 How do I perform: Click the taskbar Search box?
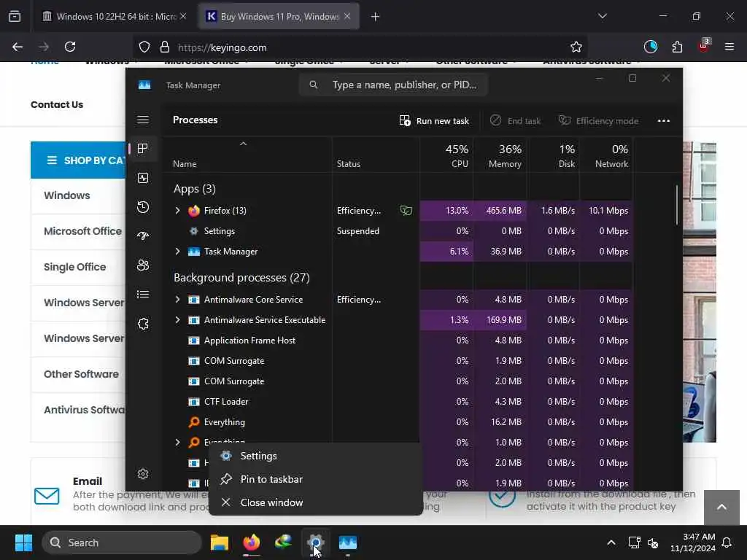122,542
